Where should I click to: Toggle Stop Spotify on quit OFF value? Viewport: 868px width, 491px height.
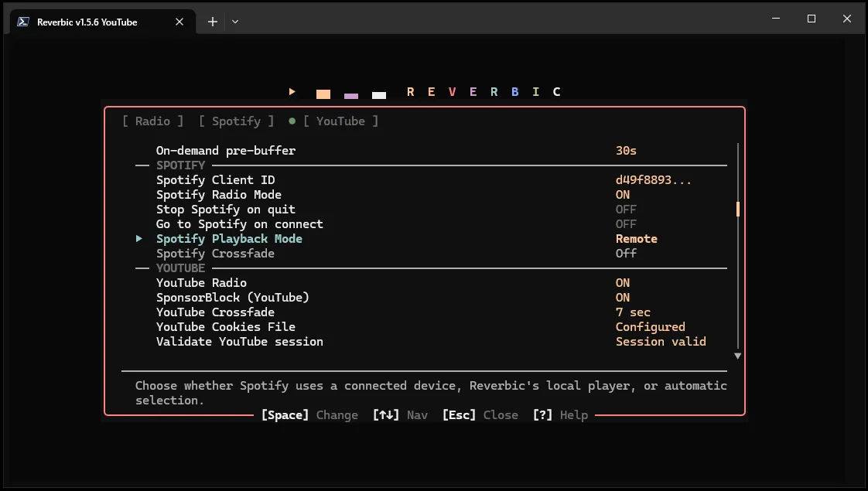click(x=626, y=210)
